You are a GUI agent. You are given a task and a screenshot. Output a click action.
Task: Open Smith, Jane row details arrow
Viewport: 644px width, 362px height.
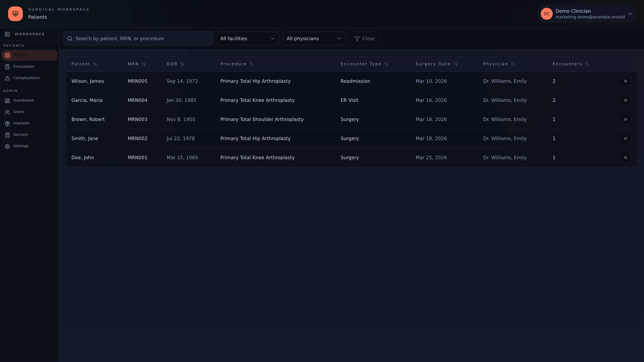(625, 138)
